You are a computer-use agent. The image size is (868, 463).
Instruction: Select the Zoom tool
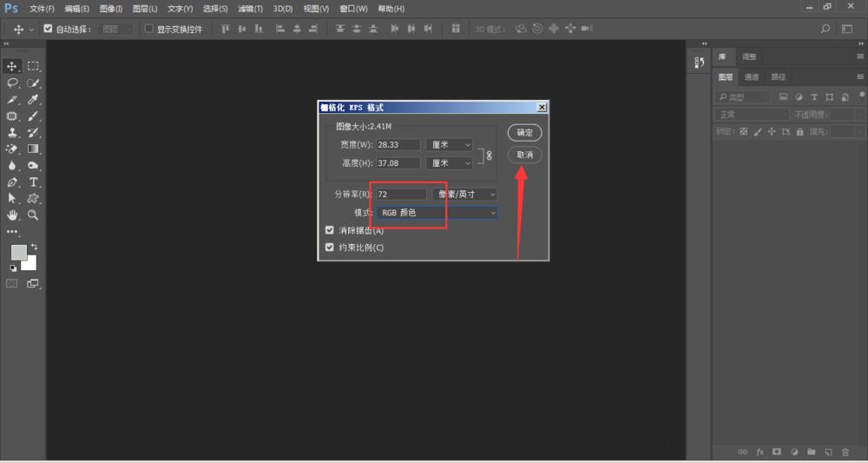pyautogui.click(x=33, y=215)
